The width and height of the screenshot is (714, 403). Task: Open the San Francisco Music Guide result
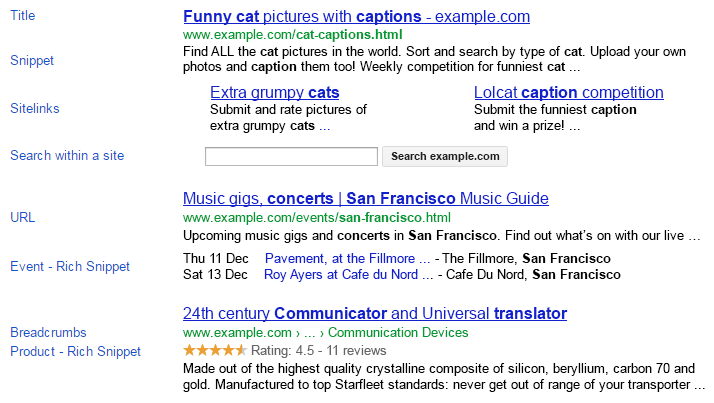(366, 198)
